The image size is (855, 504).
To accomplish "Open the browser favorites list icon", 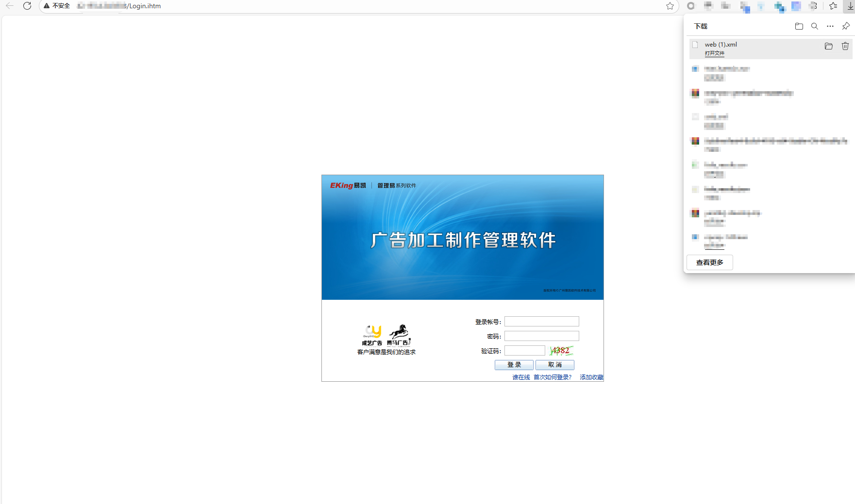I will click(x=833, y=6).
